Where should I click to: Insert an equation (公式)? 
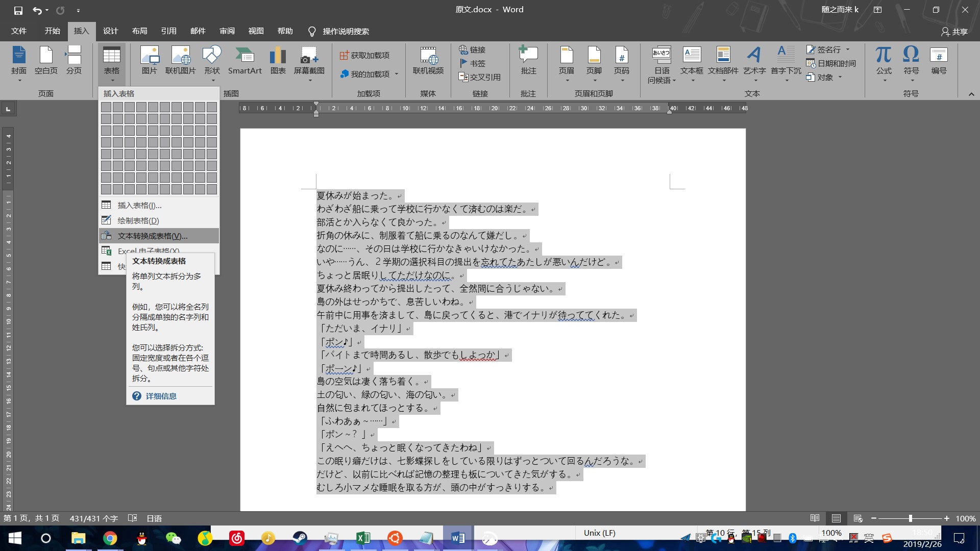tap(884, 64)
